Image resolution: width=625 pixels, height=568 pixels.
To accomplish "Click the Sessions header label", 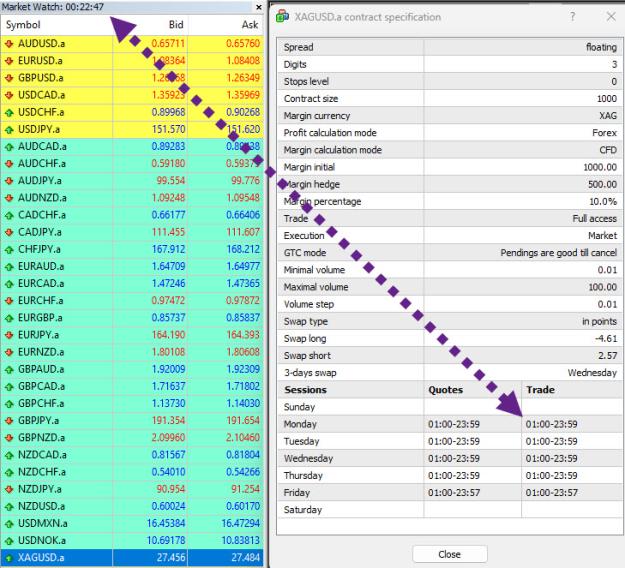I will coord(305,390).
